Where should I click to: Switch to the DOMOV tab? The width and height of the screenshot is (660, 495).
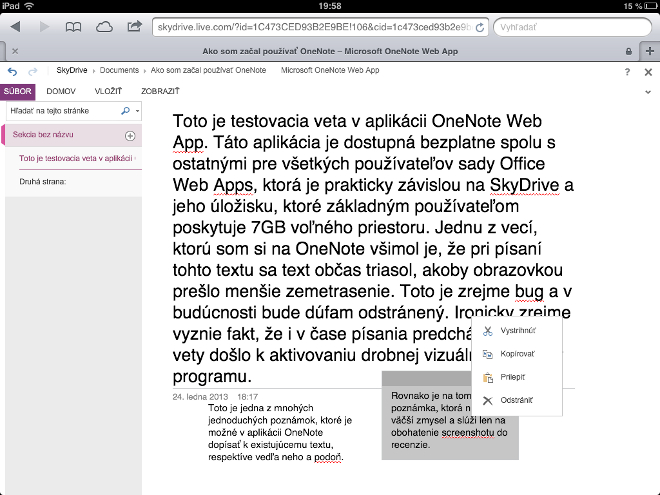(61, 91)
